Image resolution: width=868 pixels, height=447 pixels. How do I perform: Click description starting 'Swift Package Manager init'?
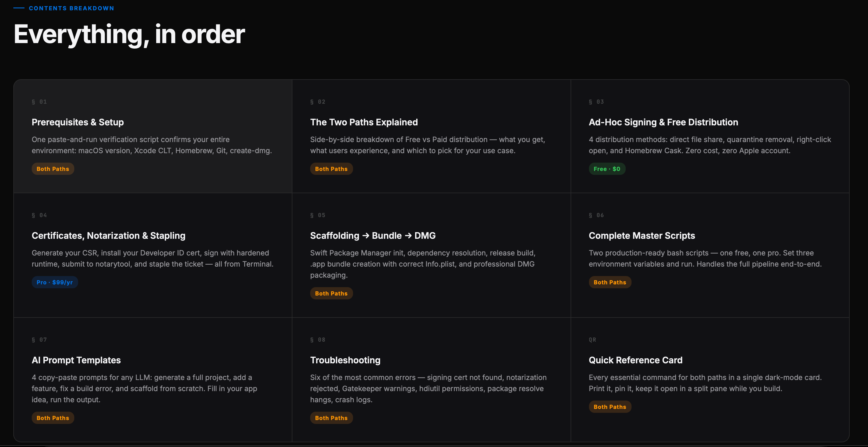click(423, 264)
